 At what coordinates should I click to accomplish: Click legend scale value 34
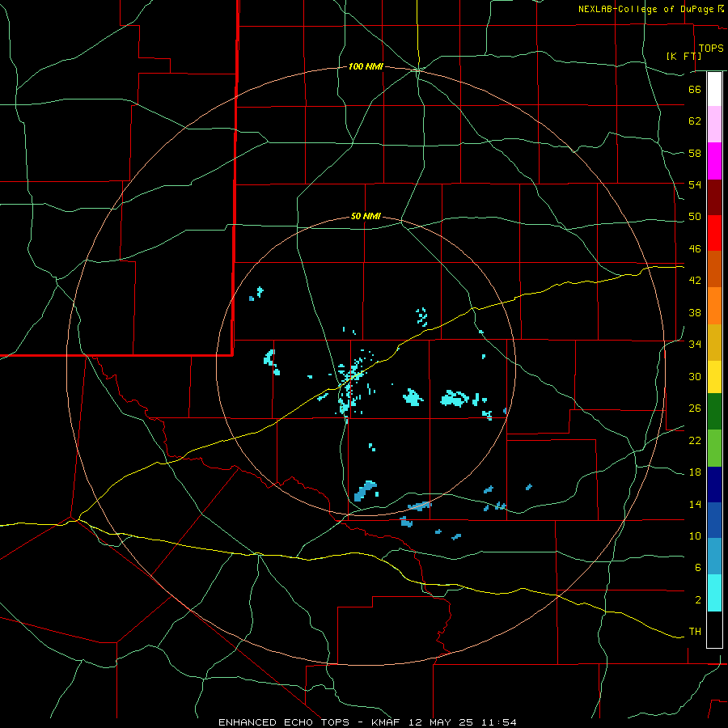[x=695, y=345]
